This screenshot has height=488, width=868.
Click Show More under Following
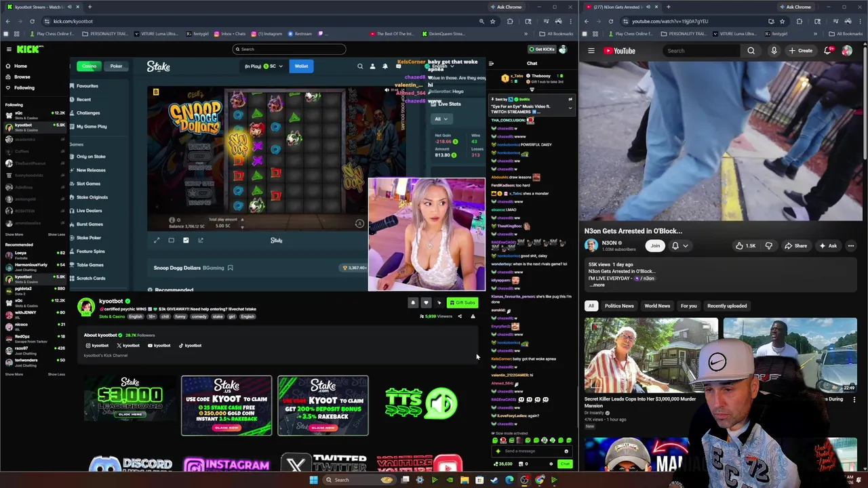pos(14,235)
